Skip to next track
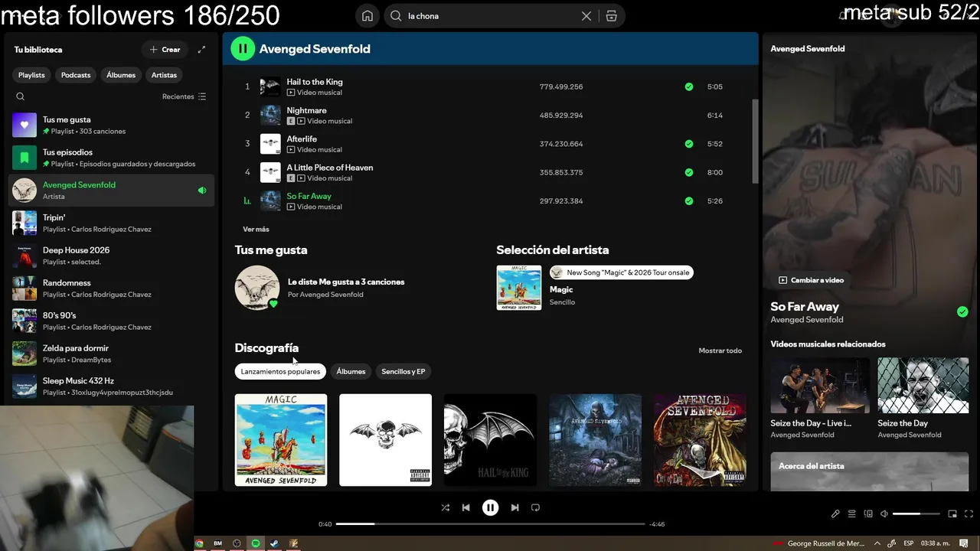 pyautogui.click(x=514, y=507)
